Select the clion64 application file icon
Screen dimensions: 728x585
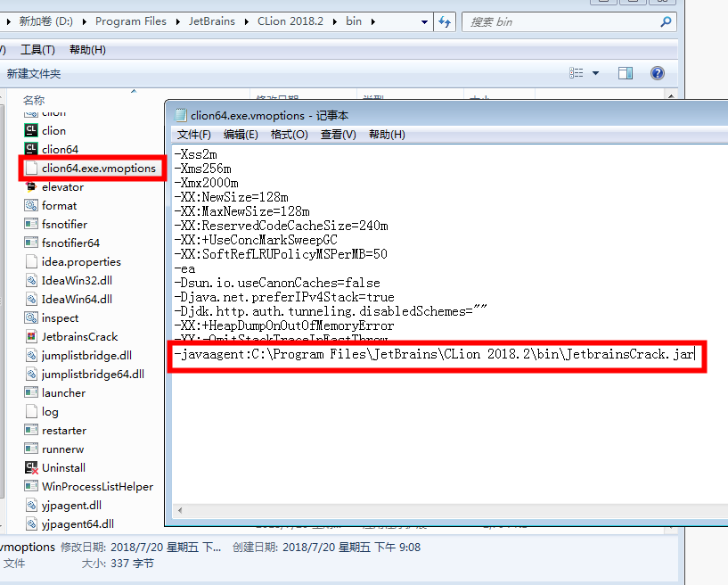click(31, 149)
